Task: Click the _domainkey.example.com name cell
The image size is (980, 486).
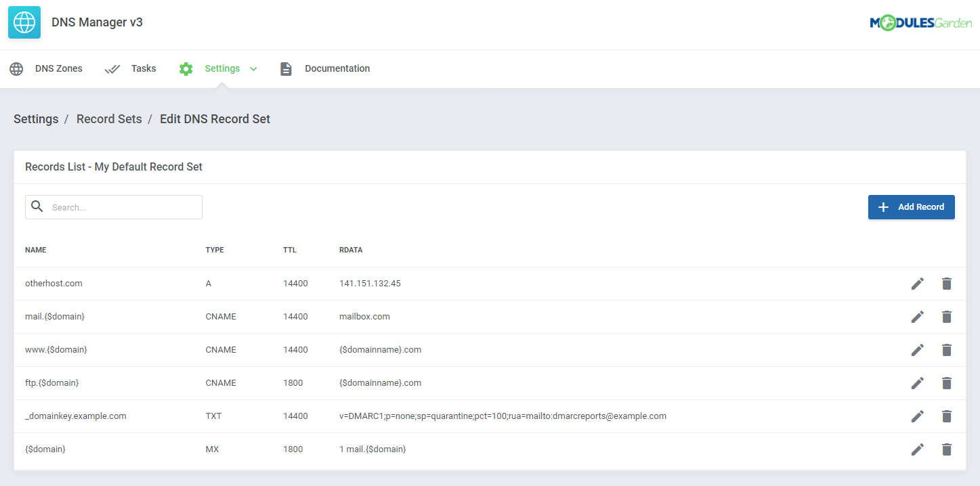Action: point(76,416)
